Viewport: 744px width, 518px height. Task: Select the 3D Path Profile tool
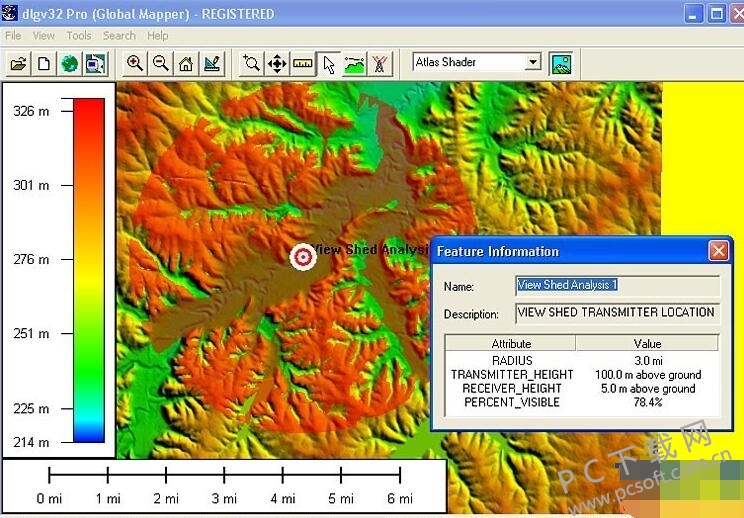coord(353,64)
